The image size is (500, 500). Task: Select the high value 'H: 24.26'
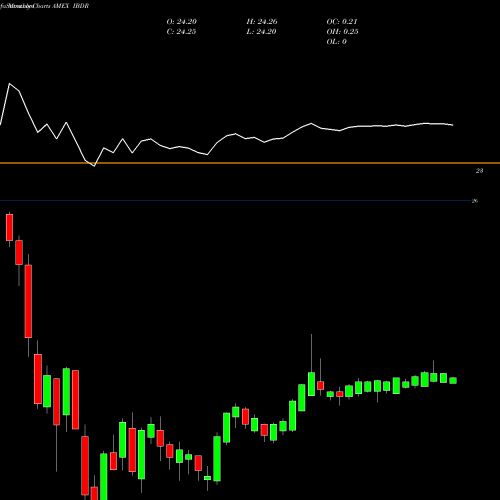coord(262,22)
